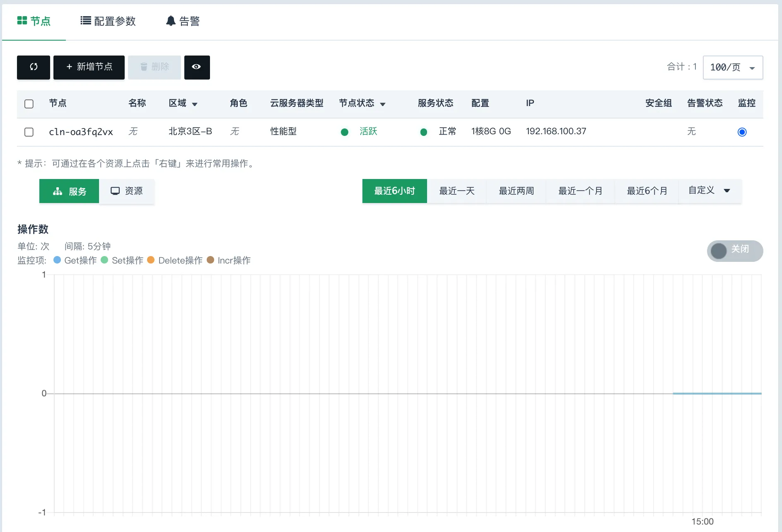Screen dimensions: 782x532
Task: Click the green 服务状态 indicator dot
Action: click(x=424, y=132)
